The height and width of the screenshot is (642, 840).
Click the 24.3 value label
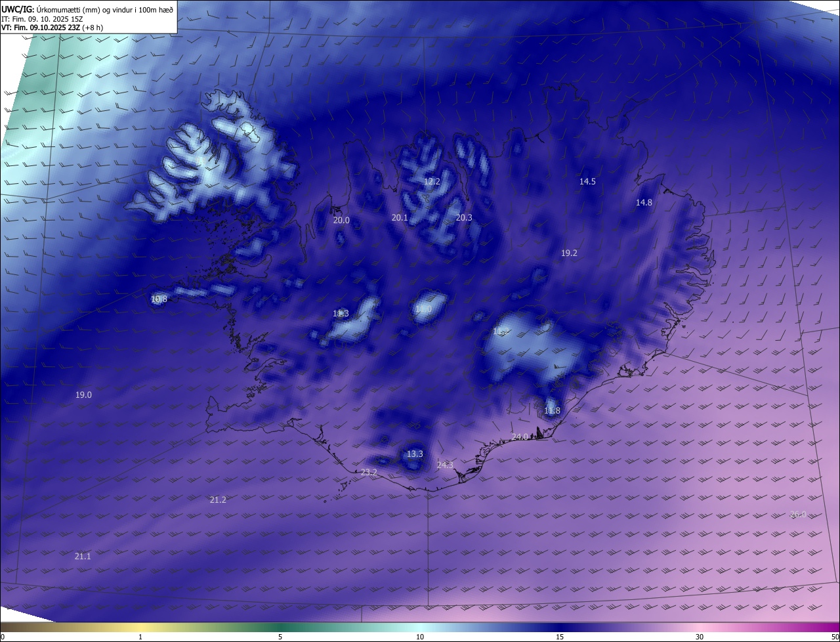[x=445, y=465]
